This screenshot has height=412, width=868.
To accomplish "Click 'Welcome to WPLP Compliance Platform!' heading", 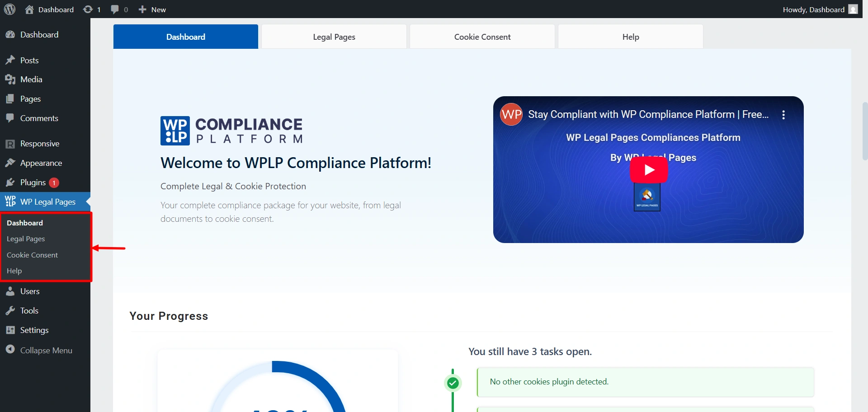I will tap(296, 163).
